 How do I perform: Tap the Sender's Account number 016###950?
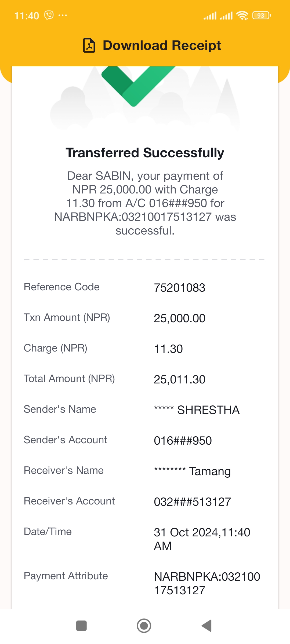click(x=183, y=441)
